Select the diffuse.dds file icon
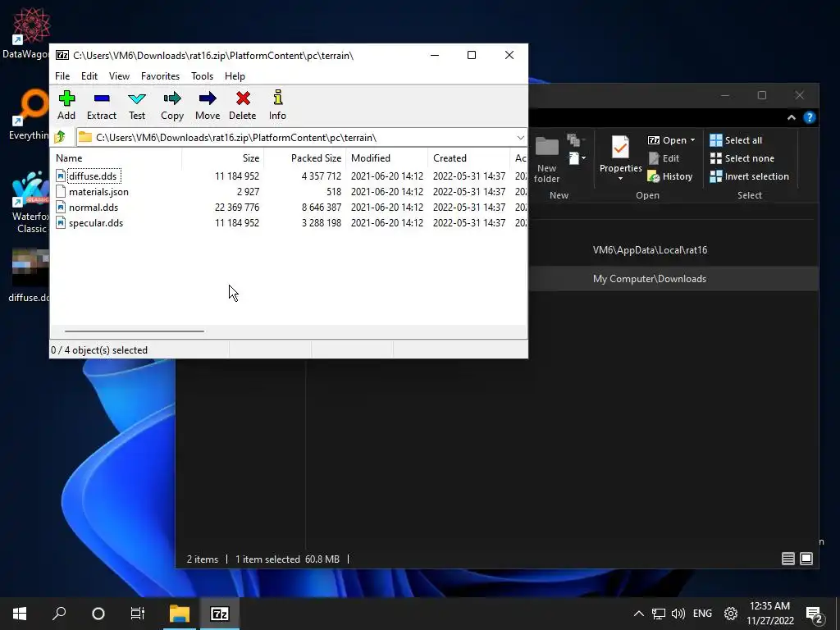The width and height of the screenshot is (840, 630). point(61,176)
